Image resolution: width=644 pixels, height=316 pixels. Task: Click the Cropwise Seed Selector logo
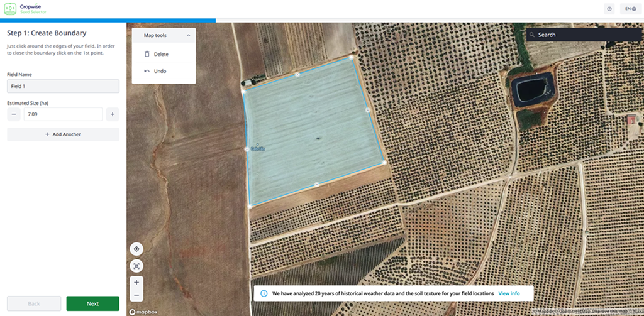(x=25, y=9)
